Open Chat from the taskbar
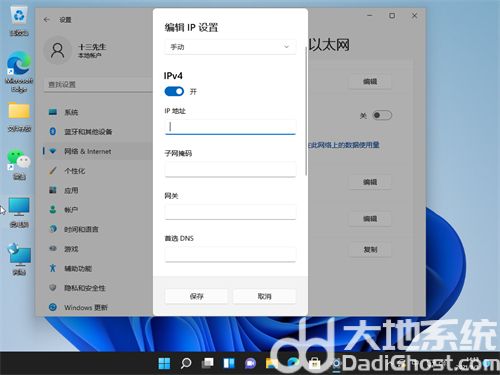500x375 pixels. (250, 363)
